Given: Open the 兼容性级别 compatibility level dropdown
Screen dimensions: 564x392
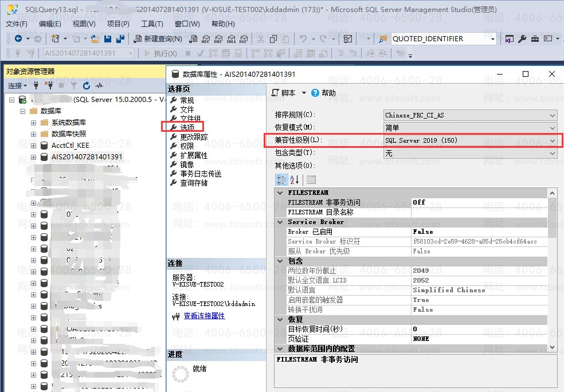Looking at the screenshot, I should click(x=553, y=140).
